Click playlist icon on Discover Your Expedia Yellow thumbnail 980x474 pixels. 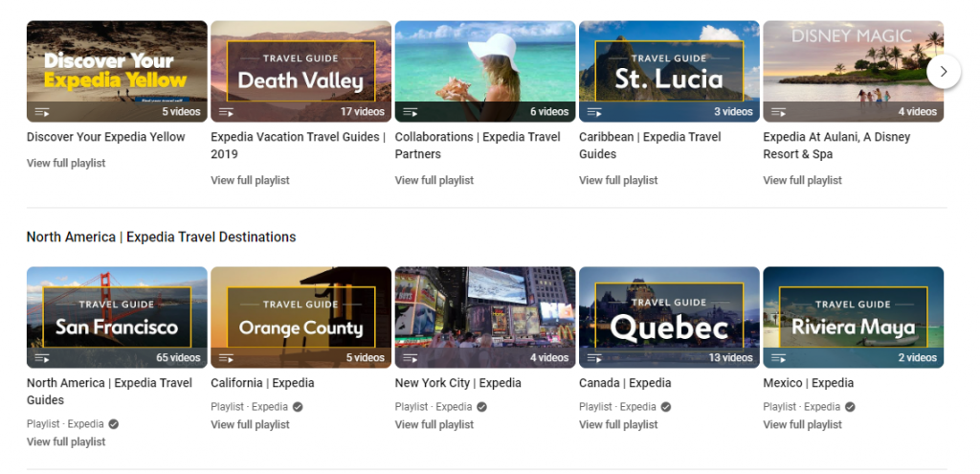tap(42, 112)
